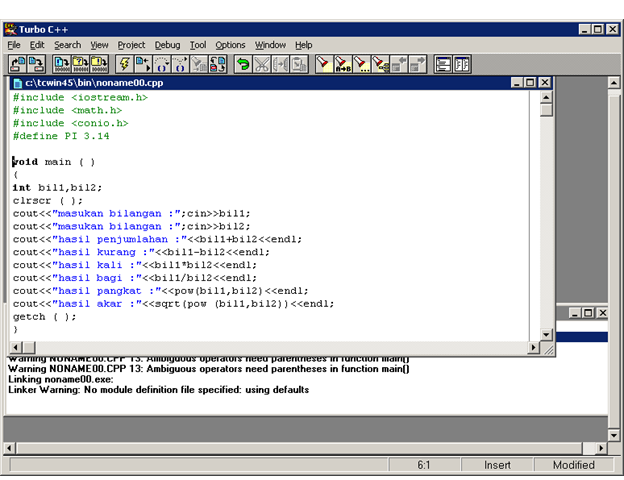Screen dimensions: 624x480
Task: Run the program with lightning icon
Action: (125, 64)
